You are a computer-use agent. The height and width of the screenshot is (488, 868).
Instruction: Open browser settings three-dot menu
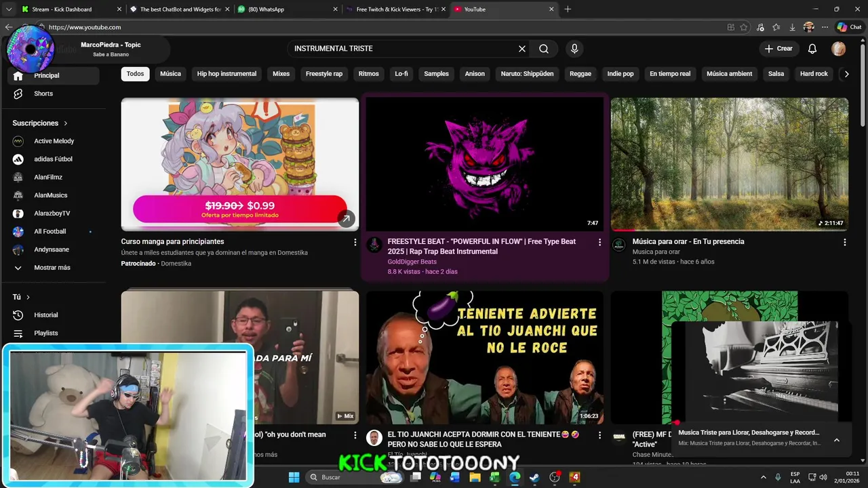point(825,27)
